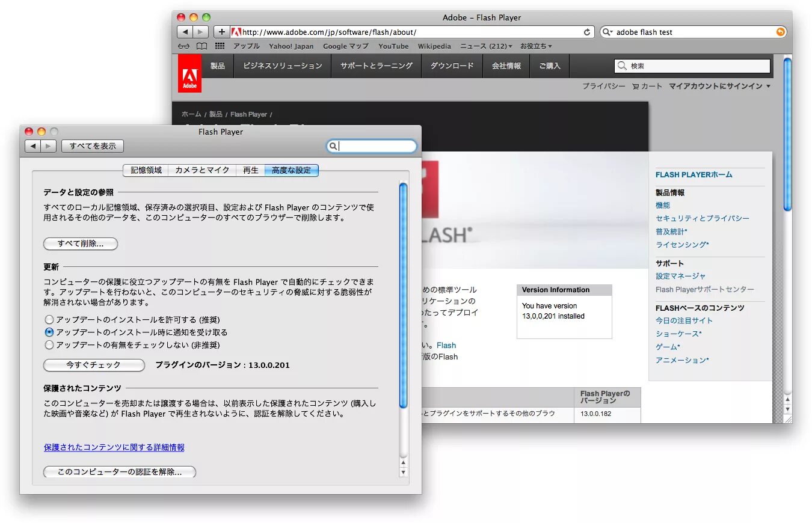Click the Safari window vertical scrollbar thumb
Image resolution: width=812 pixels, height=523 pixels.
click(x=788, y=133)
